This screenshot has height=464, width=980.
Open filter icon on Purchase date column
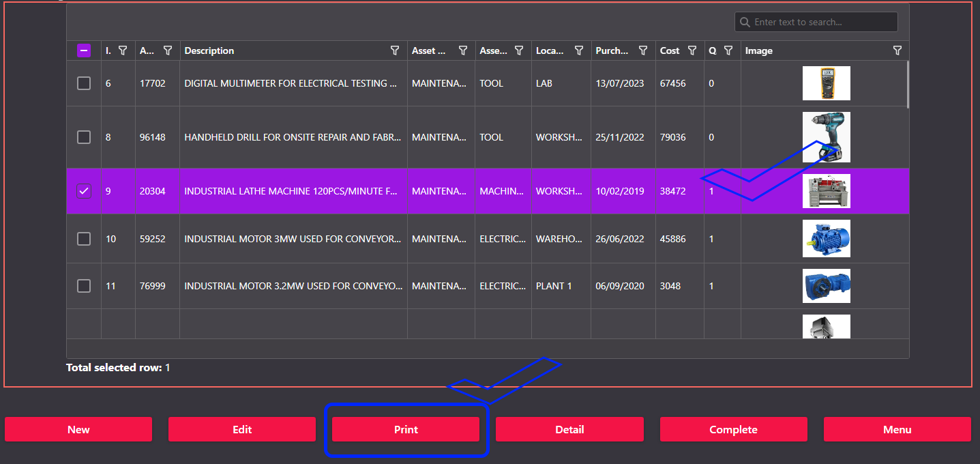[643, 50]
